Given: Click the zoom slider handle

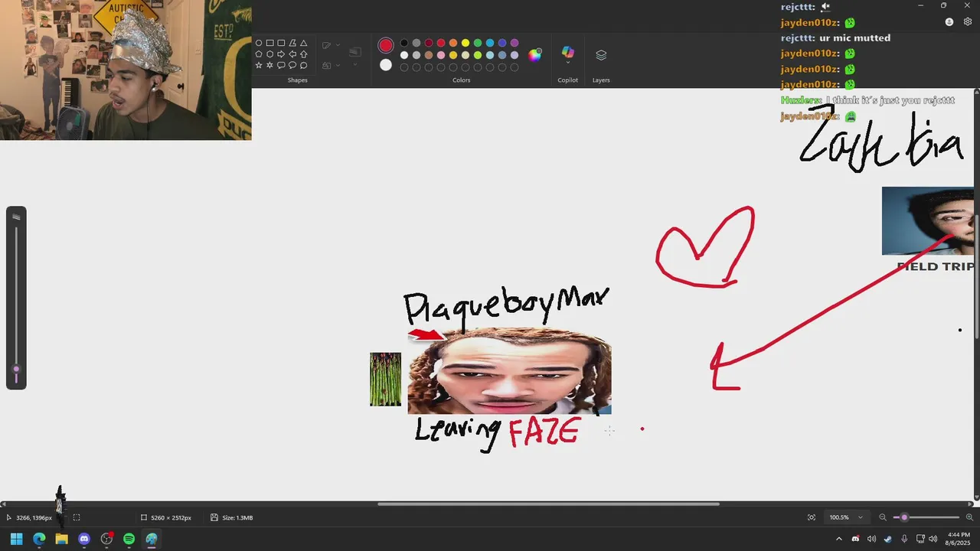Looking at the screenshot, I should click(x=904, y=517).
